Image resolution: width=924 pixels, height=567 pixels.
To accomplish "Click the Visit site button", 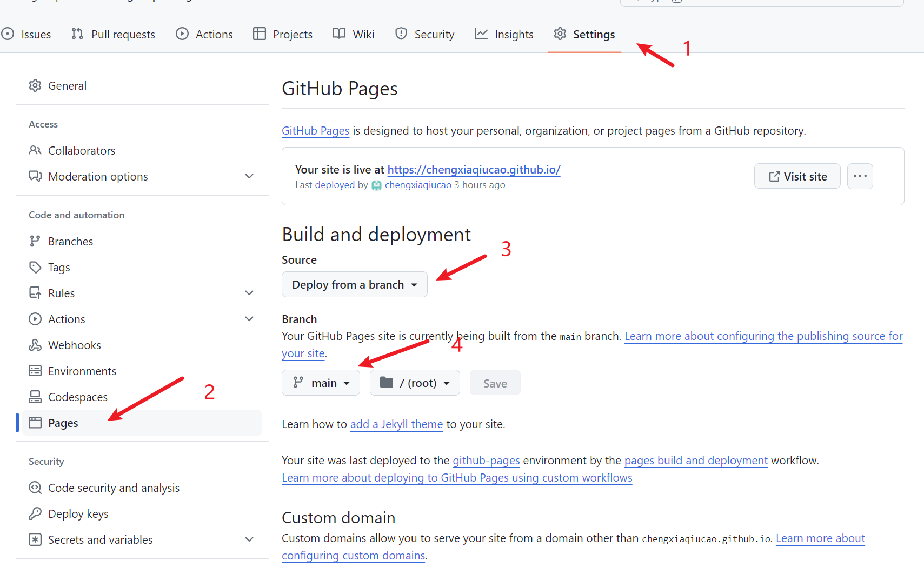I will 797,176.
